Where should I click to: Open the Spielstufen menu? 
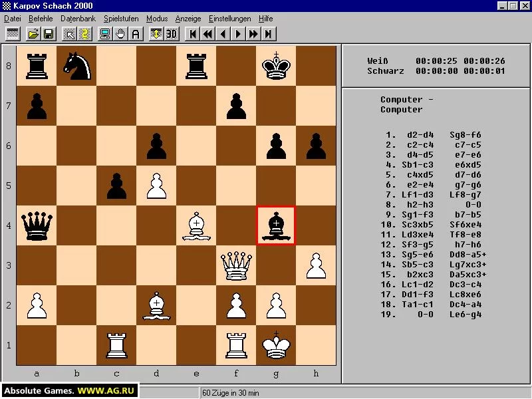coord(121,19)
